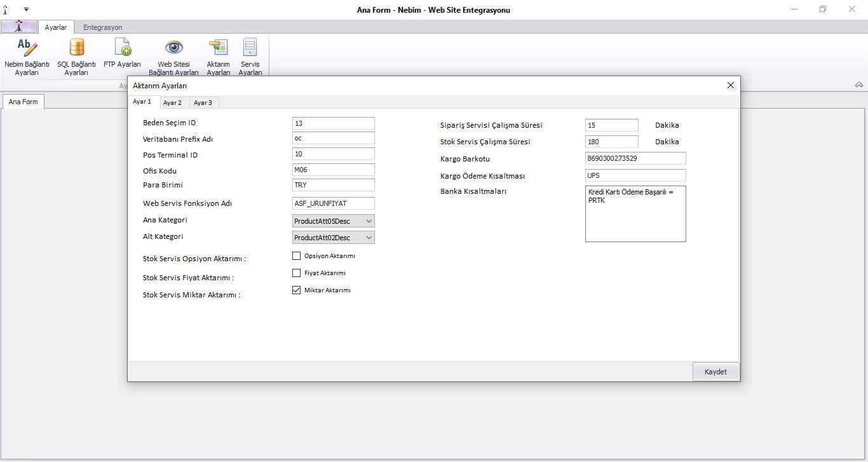
Task: Click the Banka Kısaltmaları label
Action: tap(473, 191)
